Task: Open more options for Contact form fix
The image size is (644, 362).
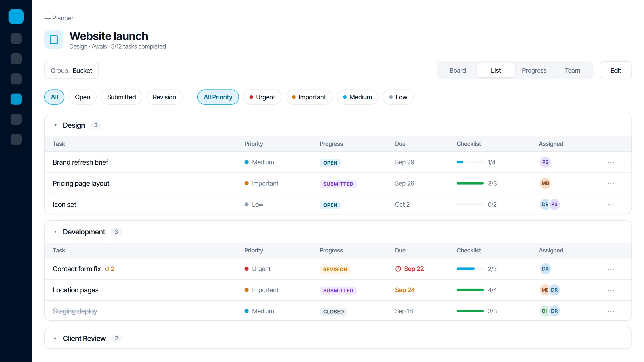Action: click(x=611, y=269)
